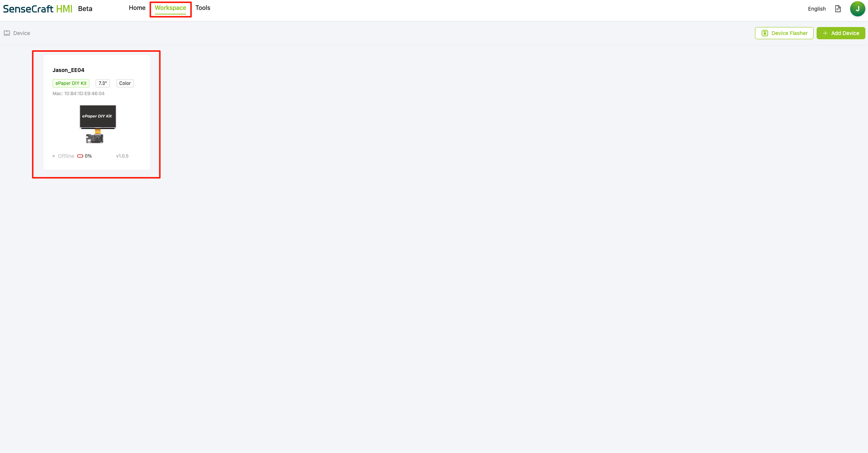
Task: Go to the Home tab
Action: (137, 8)
